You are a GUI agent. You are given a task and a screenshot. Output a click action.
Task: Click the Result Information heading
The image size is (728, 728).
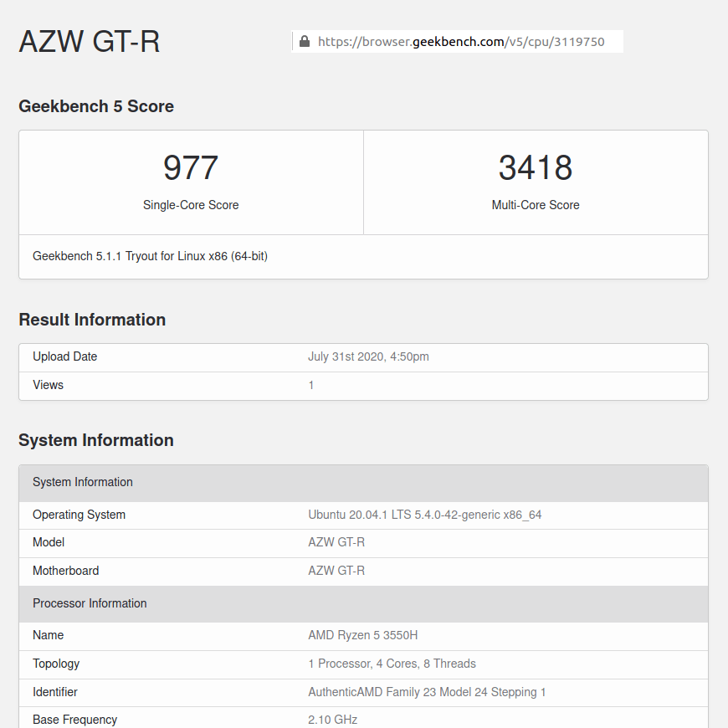point(92,320)
